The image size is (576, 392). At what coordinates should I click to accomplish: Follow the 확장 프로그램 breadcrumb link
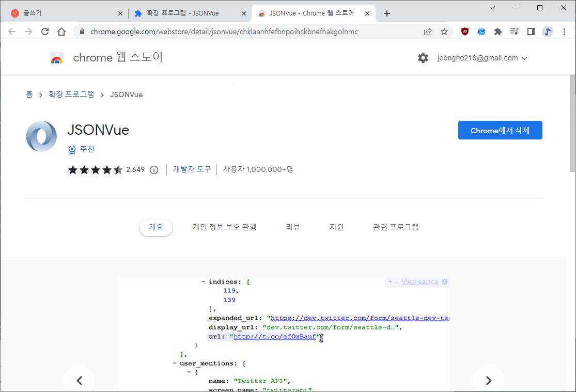click(71, 95)
